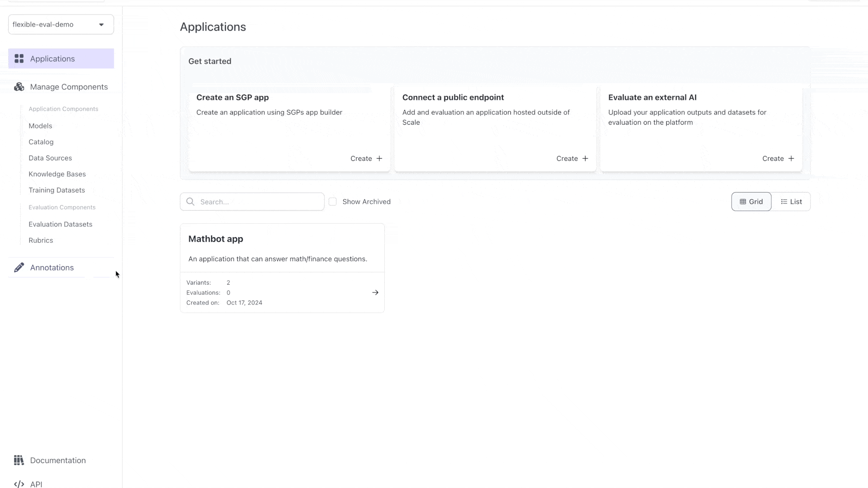Open Models in the sidebar

[40, 126]
